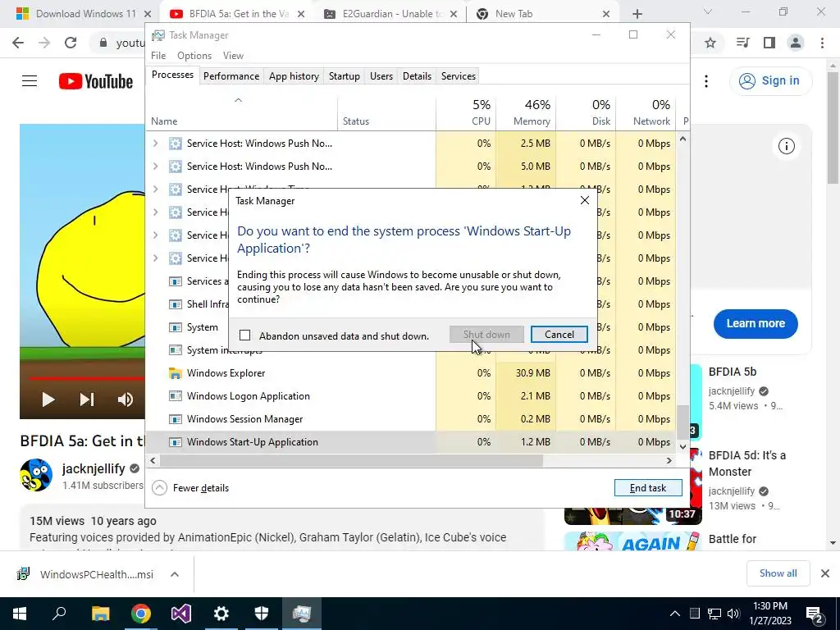Click the Task Manager horizontal scrollbar thumb
Viewport: 840px width, 630px height.
351,461
